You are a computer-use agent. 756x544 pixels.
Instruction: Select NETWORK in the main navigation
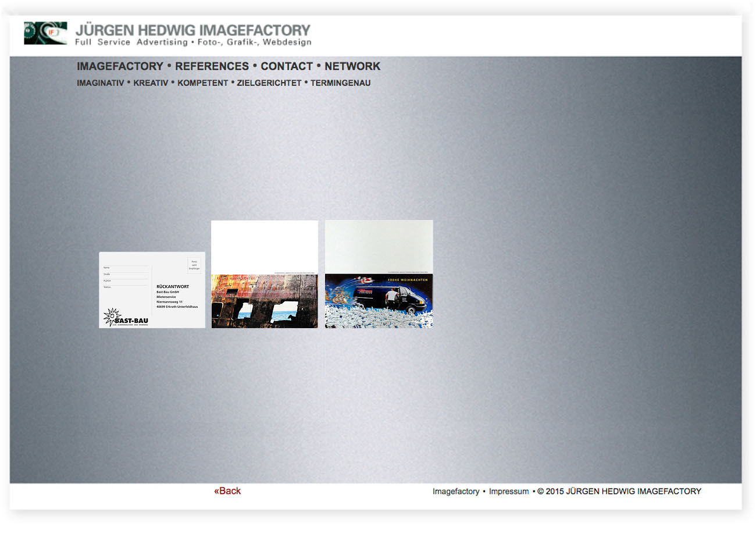pyautogui.click(x=352, y=66)
